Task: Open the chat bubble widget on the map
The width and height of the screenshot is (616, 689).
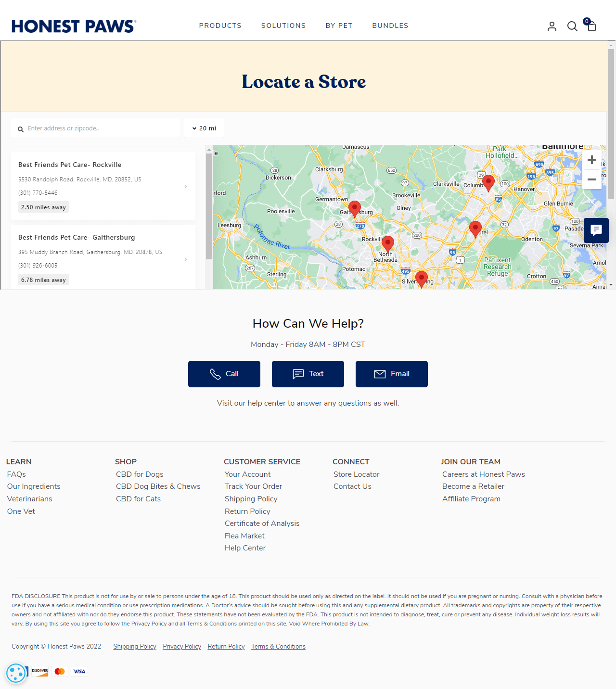Action: tap(596, 230)
